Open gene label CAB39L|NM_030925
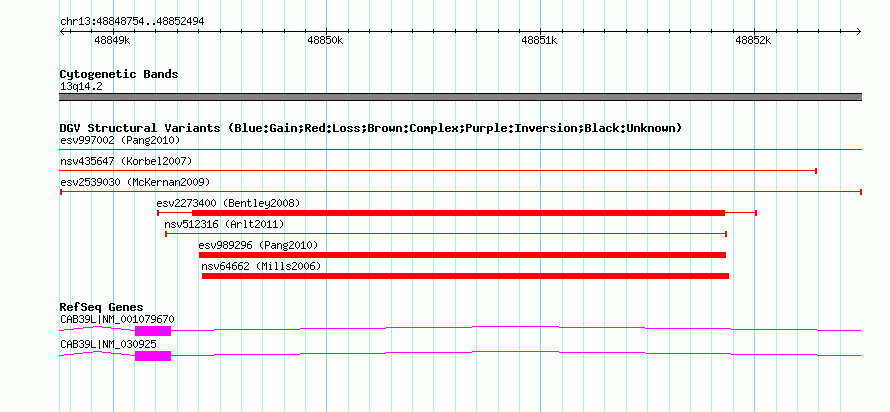The height and width of the screenshot is (412, 890). 108,344
